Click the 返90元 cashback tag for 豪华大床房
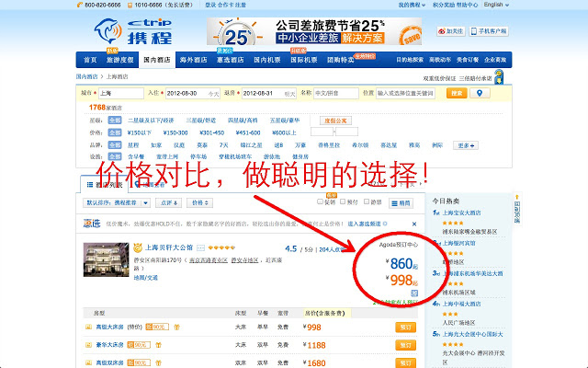This screenshot has width=588, height=368. [x=139, y=345]
